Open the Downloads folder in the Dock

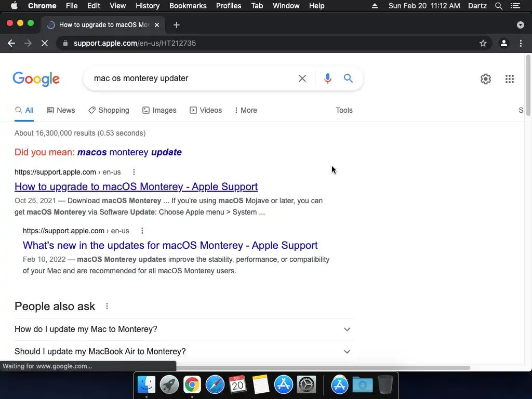coord(362,385)
